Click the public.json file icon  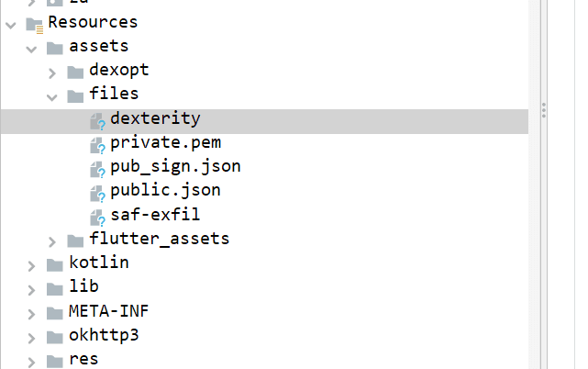97,194
